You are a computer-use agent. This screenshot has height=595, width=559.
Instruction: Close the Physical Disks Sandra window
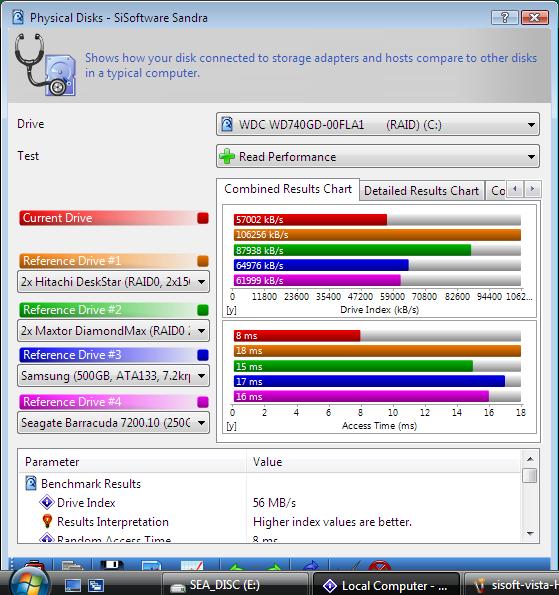pyautogui.click(x=534, y=17)
